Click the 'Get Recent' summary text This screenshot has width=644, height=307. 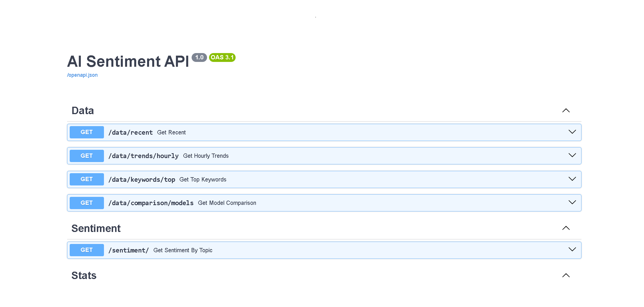pyautogui.click(x=171, y=132)
